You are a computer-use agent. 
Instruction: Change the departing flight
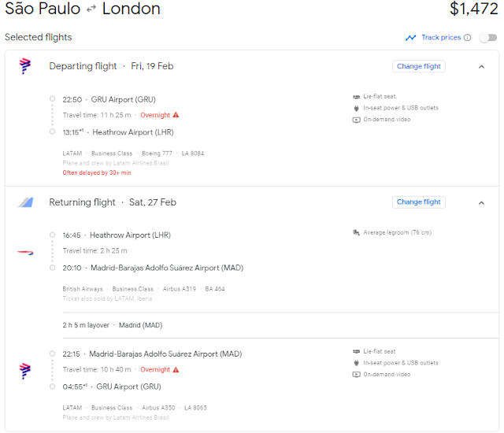pos(419,66)
